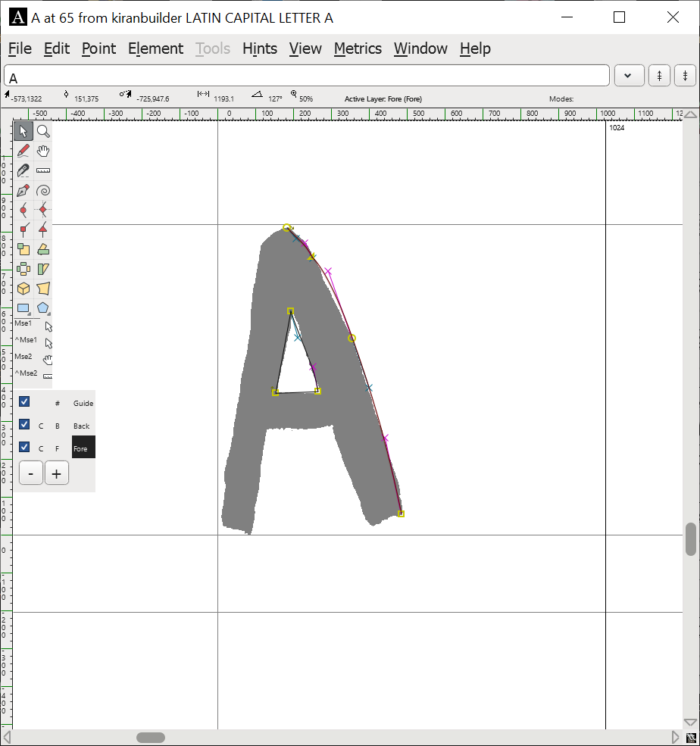Select the add curve point tool
The height and width of the screenshot is (746, 700).
point(23,210)
